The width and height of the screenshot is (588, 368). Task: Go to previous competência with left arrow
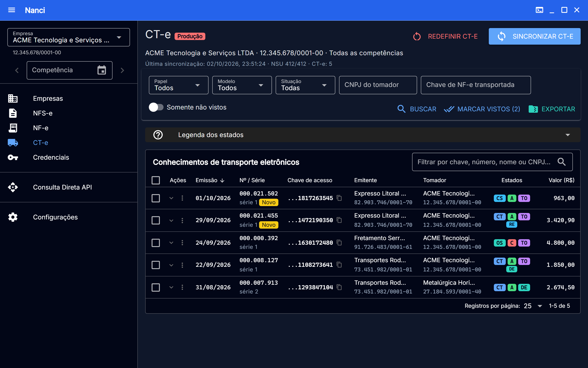[x=17, y=70]
